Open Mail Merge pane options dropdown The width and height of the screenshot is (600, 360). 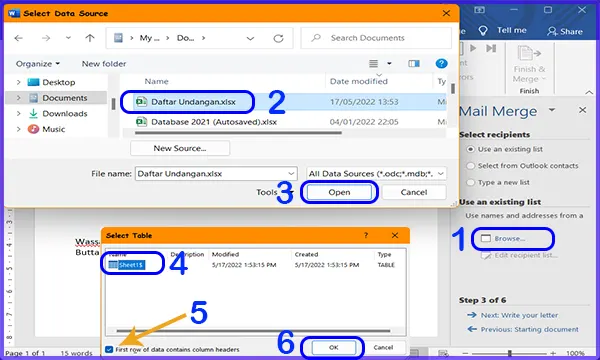552,110
